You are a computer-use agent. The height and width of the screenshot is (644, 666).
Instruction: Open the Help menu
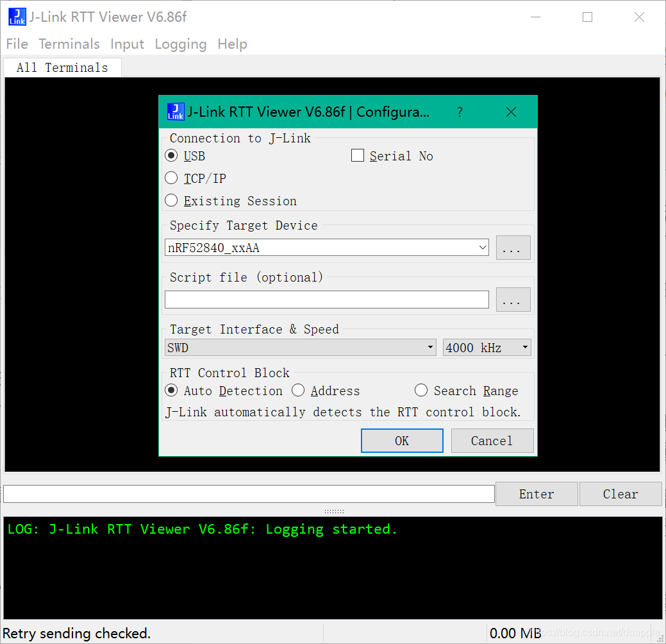pyautogui.click(x=232, y=44)
